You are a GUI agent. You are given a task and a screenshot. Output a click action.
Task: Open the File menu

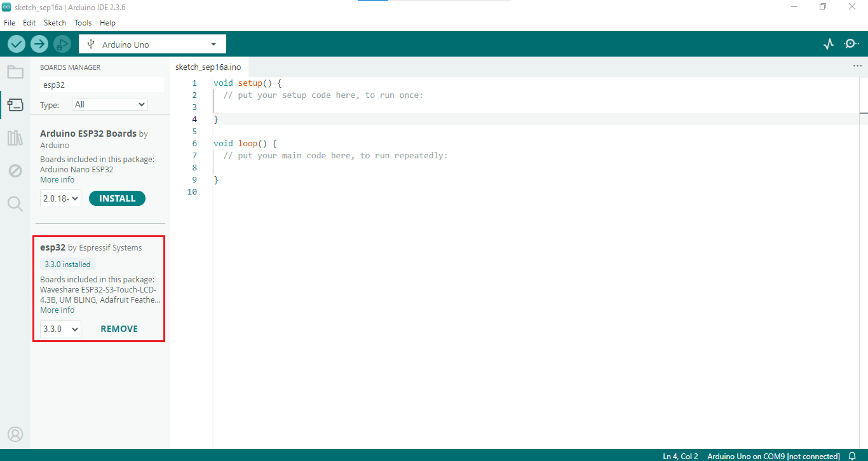pos(10,22)
